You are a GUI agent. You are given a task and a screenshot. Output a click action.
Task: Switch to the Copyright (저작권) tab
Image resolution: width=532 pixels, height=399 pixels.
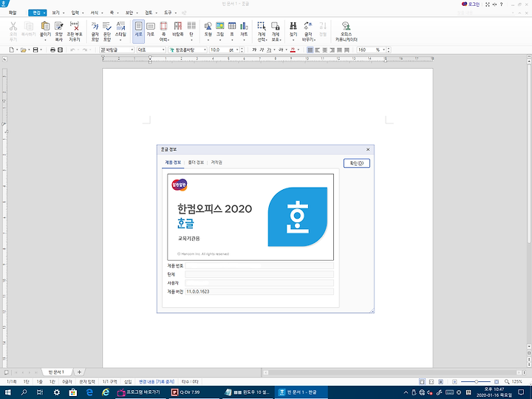(216, 163)
